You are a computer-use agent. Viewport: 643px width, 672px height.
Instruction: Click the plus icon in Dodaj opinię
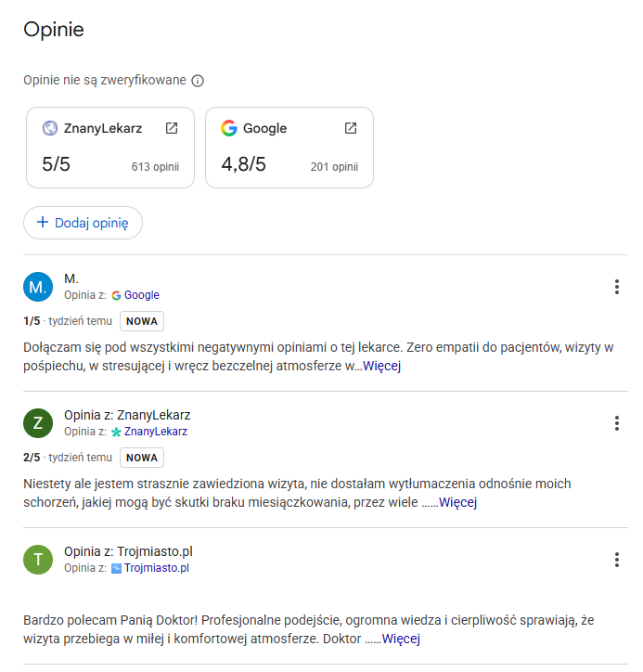tap(43, 222)
